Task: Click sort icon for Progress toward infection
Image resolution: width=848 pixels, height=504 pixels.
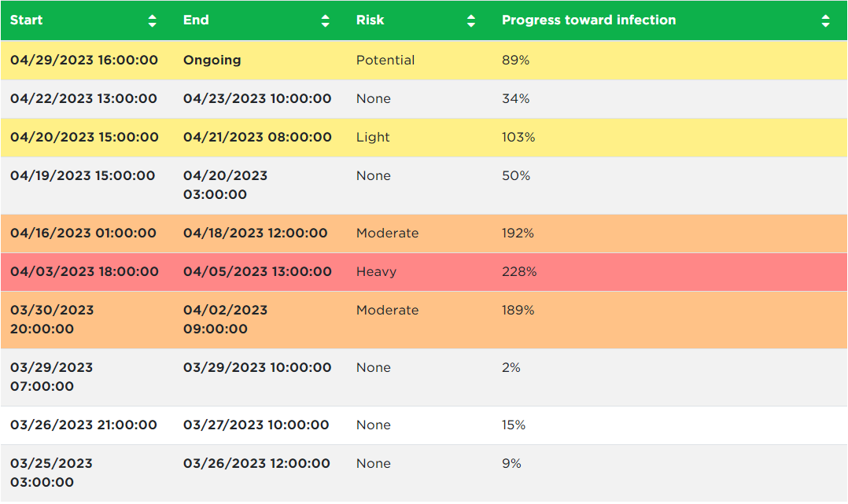Action: click(825, 21)
